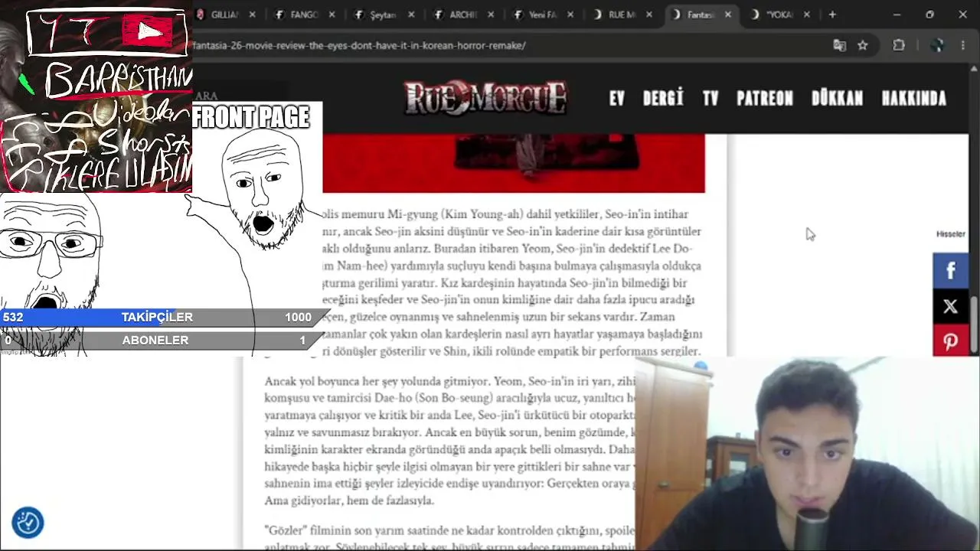Minimize the browser window

tap(897, 15)
